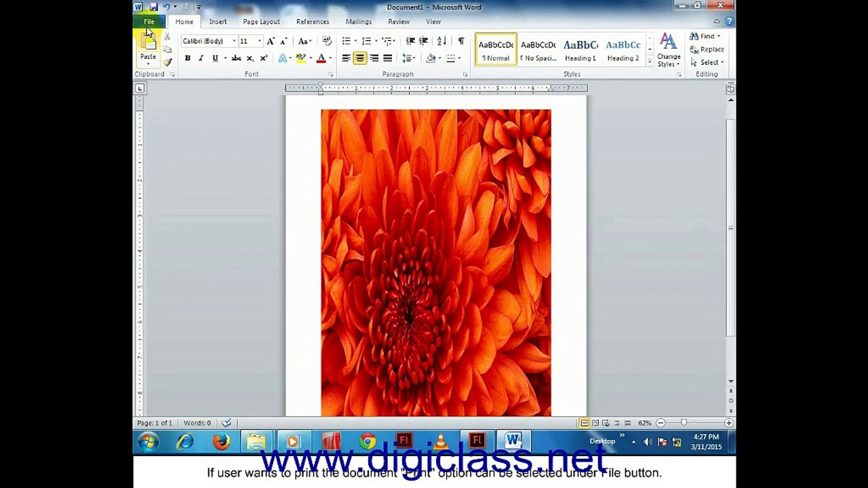Click the Undo arrow icon
The image size is (868, 488).
pos(166,7)
